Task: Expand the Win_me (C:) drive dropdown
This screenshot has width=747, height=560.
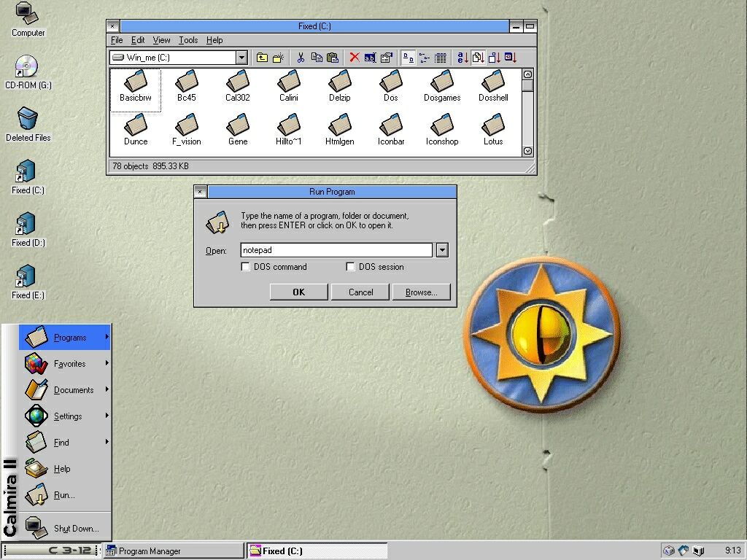Action: tap(241, 58)
